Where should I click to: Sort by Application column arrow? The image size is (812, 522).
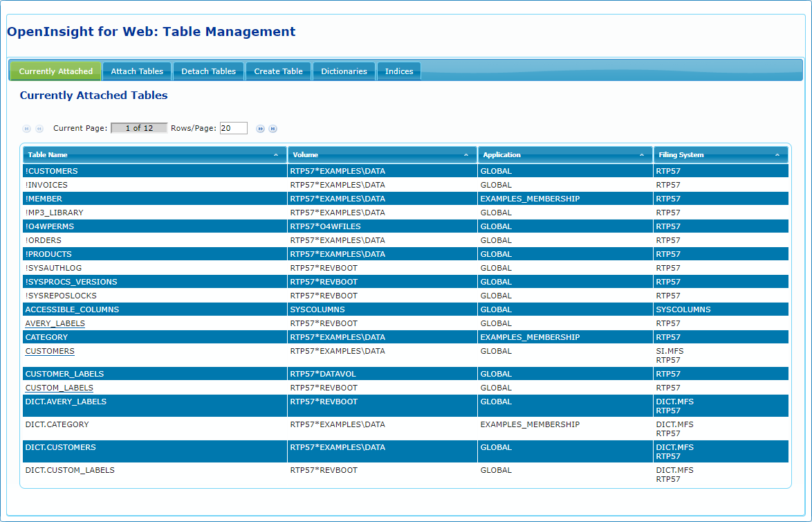(x=642, y=155)
